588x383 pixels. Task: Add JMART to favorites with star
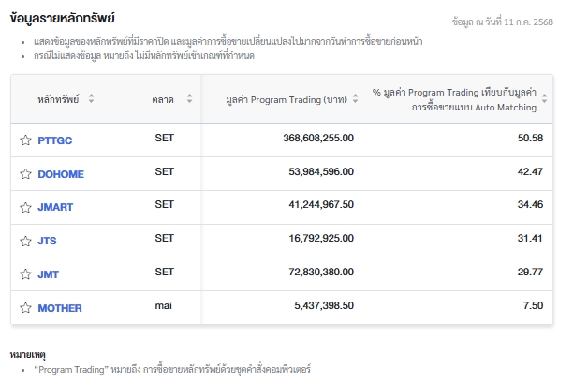coord(26,207)
